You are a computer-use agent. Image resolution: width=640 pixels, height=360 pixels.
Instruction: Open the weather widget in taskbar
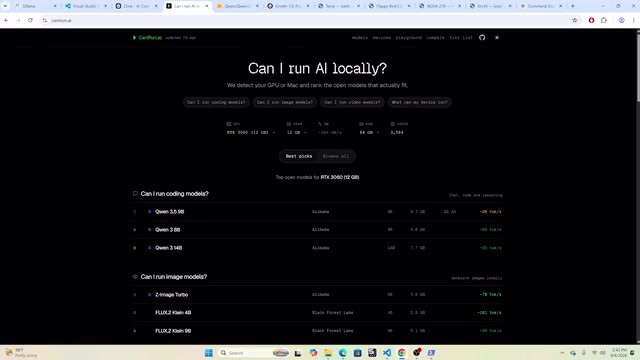click(20, 353)
